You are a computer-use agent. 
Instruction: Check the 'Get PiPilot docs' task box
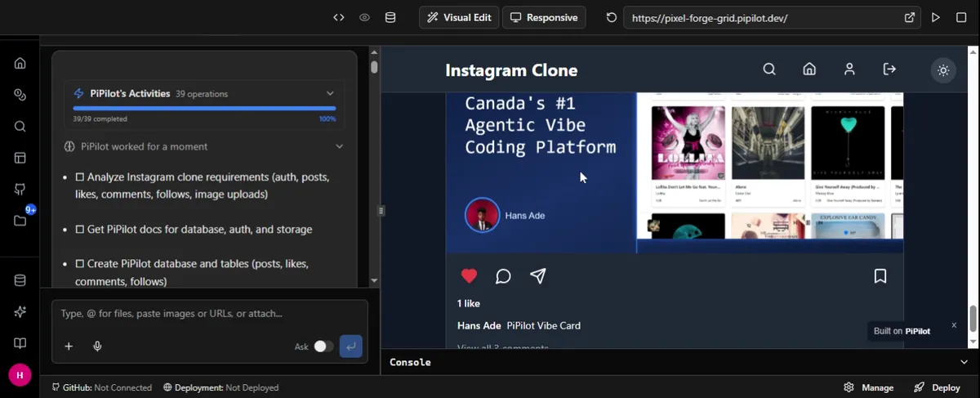(x=80, y=230)
